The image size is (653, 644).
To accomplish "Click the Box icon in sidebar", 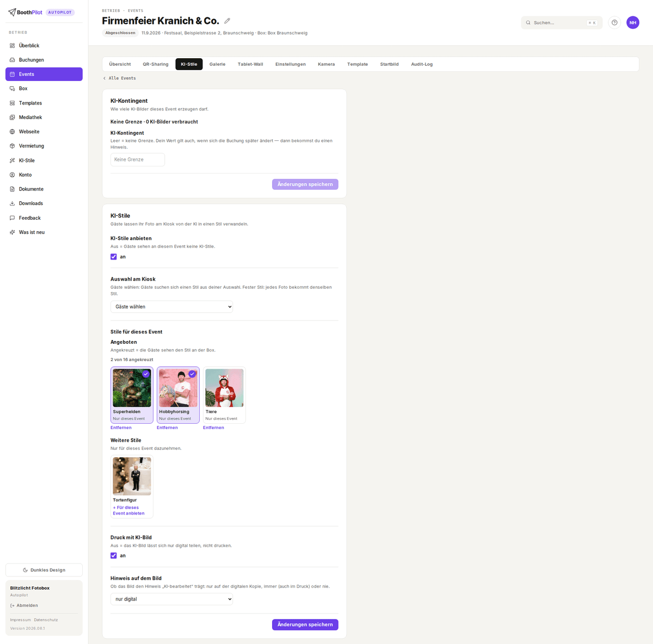I will pos(13,89).
